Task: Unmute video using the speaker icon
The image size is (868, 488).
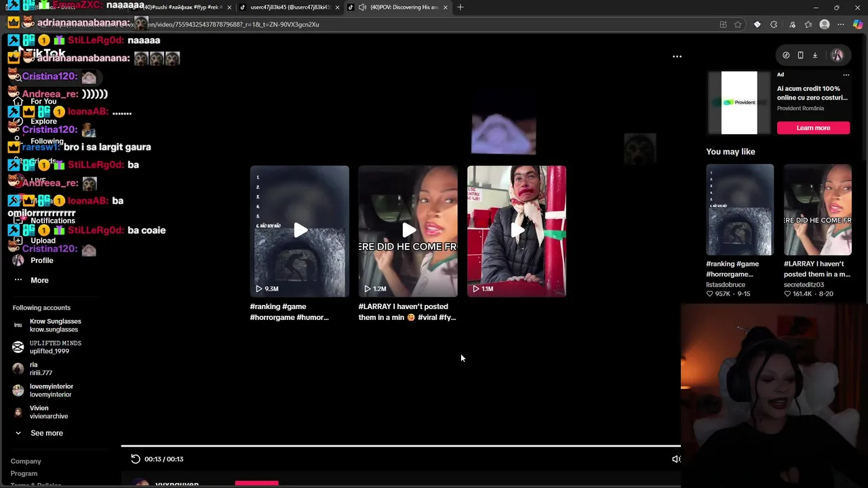Action: point(676,459)
